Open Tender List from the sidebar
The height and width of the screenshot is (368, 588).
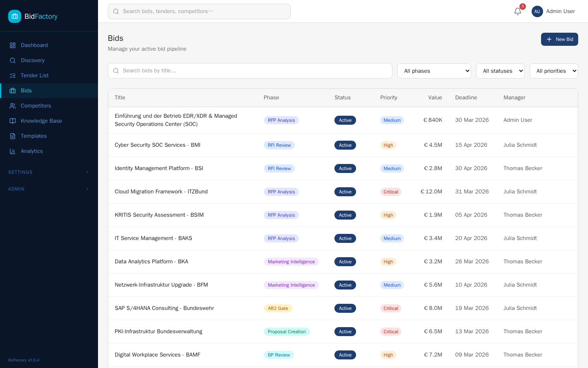[49, 76]
